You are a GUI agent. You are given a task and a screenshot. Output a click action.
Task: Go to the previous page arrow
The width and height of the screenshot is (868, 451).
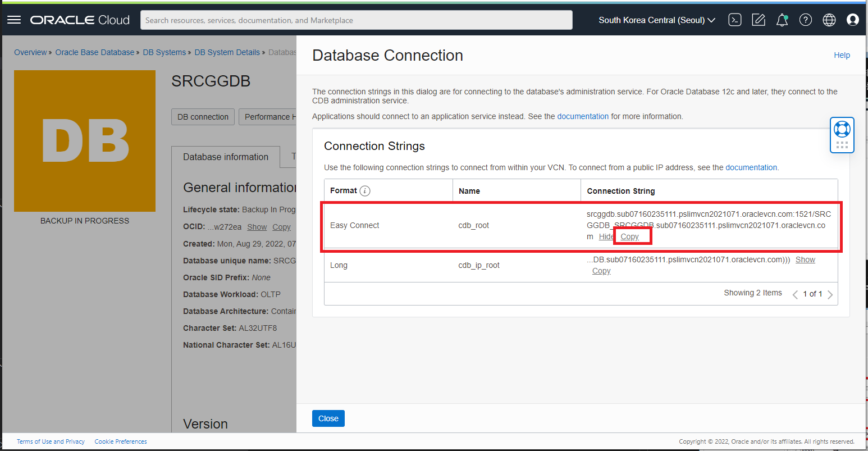coord(795,294)
